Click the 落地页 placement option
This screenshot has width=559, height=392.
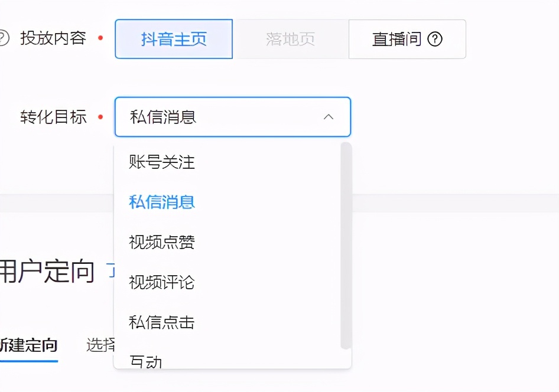click(290, 39)
